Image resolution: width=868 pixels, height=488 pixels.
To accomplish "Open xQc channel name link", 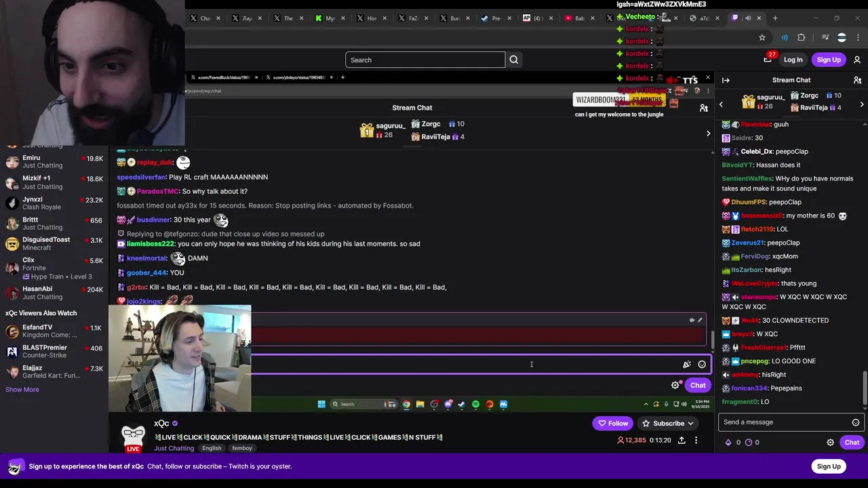I will coord(161,424).
